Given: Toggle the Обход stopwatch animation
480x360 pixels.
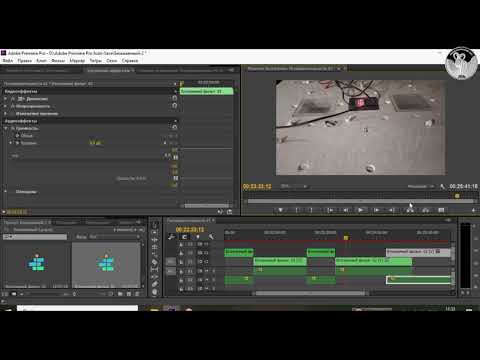Looking at the screenshot, I should click(x=18, y=136).
